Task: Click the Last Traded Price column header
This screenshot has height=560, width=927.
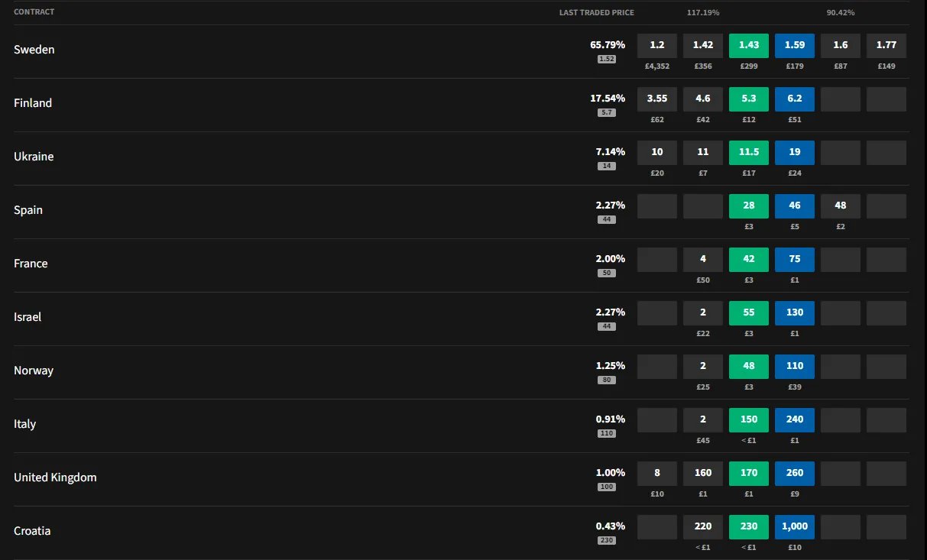Action: [596, 12]
